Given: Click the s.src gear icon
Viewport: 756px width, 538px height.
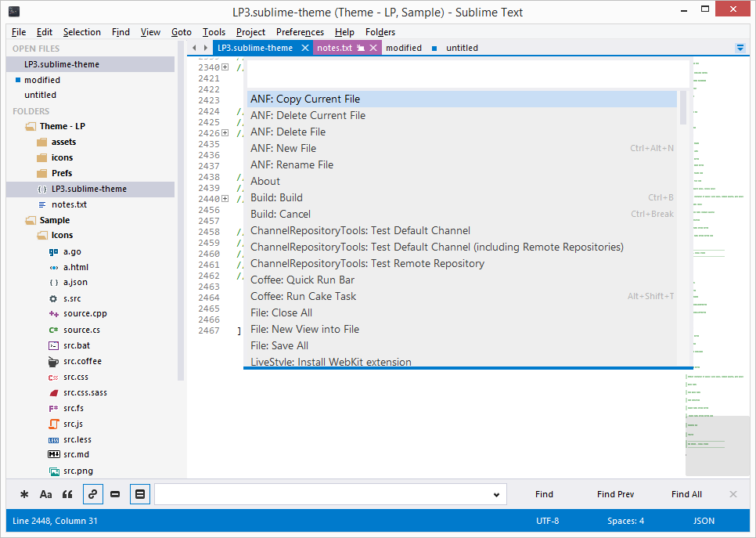Looking at the screenshot, I should point(53,298).
